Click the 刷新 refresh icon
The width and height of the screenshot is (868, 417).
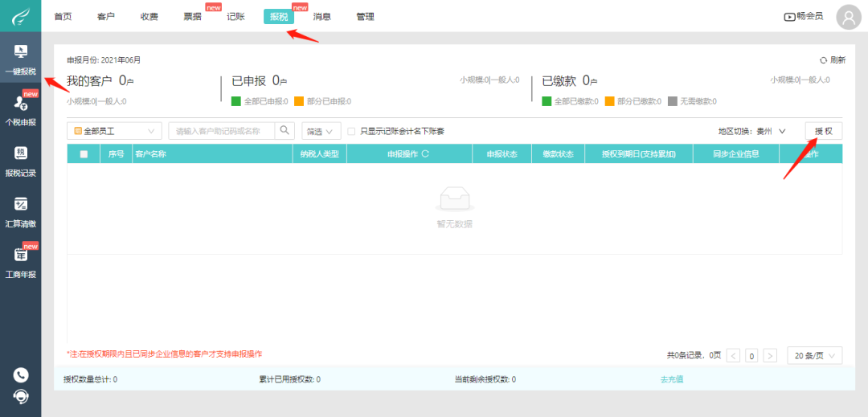pyautogui.click(x=823, y=59)
